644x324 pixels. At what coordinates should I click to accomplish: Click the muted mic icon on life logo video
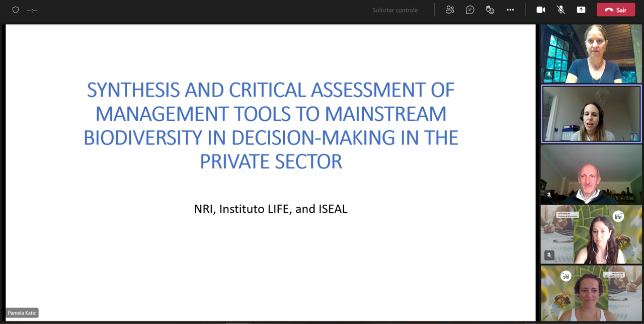(549, 256)
